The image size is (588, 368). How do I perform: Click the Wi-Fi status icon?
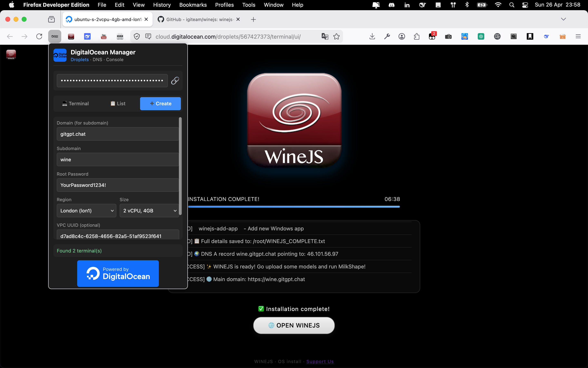click(x=498, y=5)
